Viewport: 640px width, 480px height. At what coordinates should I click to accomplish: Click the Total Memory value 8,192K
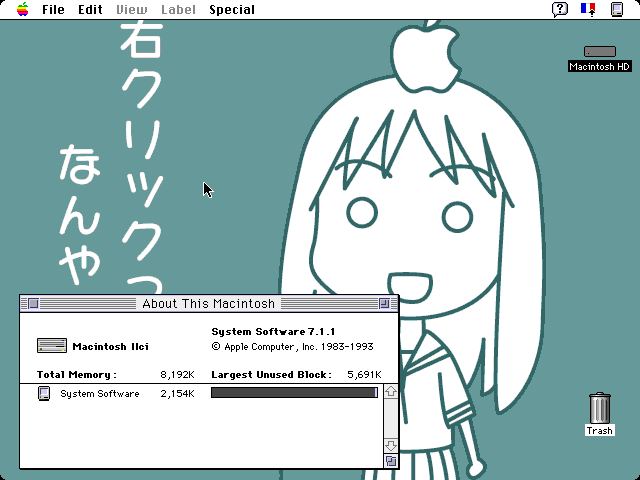pyautogui.click(x=177, y=375)
